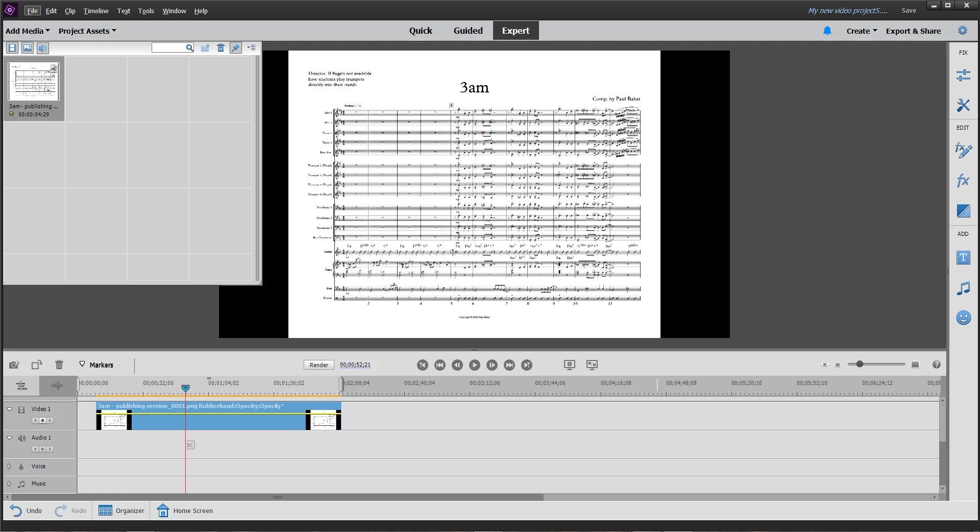This screenshot has height=532, width=980.
Task: Delete selected clip with timeline trash icon
Action: (59, 365)
